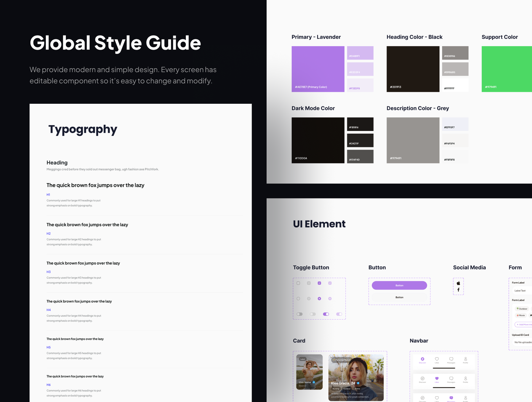Click the purple filled Button
The width and height of the screenshot is (532, 402).
[399, 285]
